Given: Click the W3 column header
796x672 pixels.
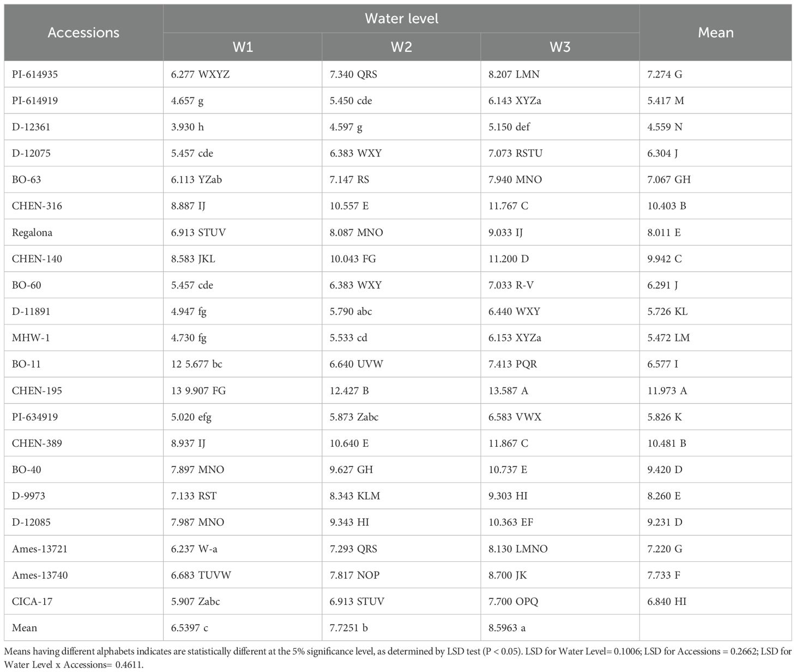Looking at the screenshot, I should click(560, 47).
